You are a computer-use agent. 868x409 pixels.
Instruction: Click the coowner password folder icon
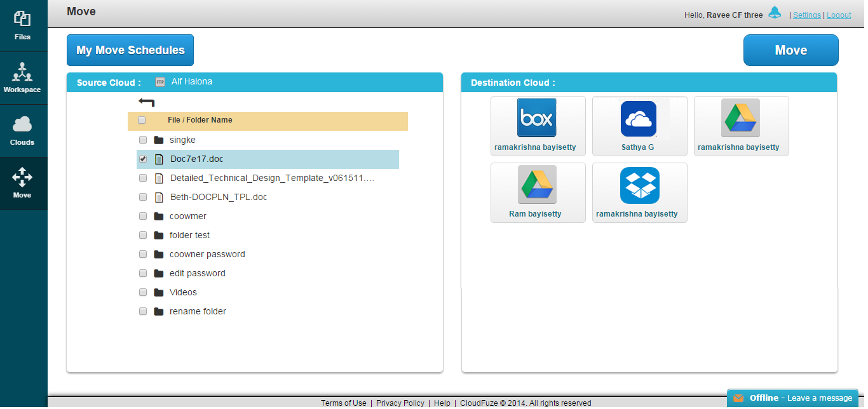click(x=159, y=254)
